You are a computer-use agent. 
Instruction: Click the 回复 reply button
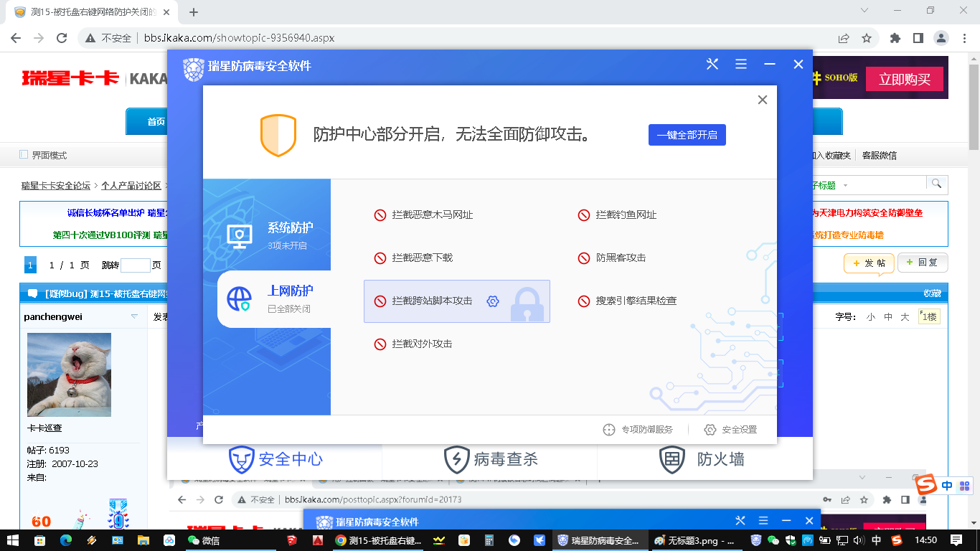pyautogui.click(x=923, y=263)
